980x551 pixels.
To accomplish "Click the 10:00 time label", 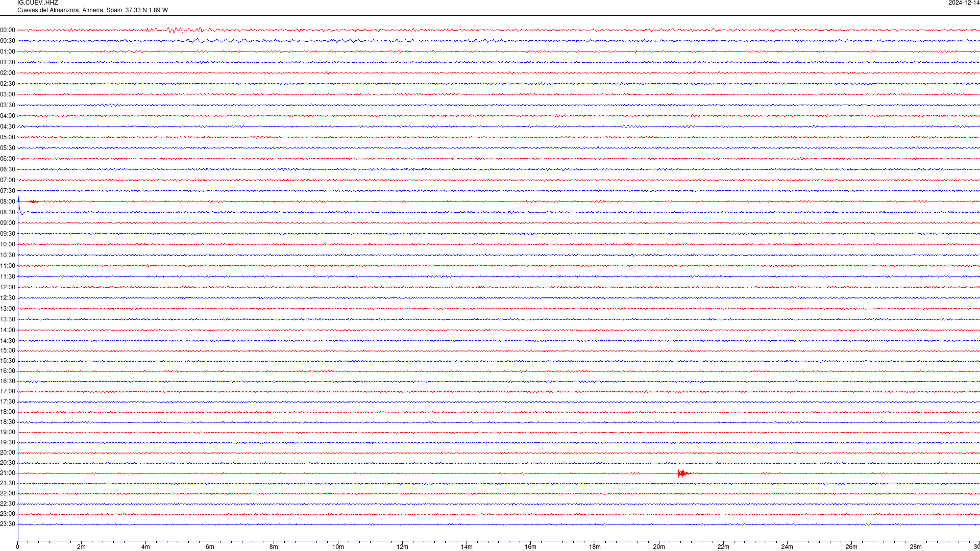I will pos(8,244).
